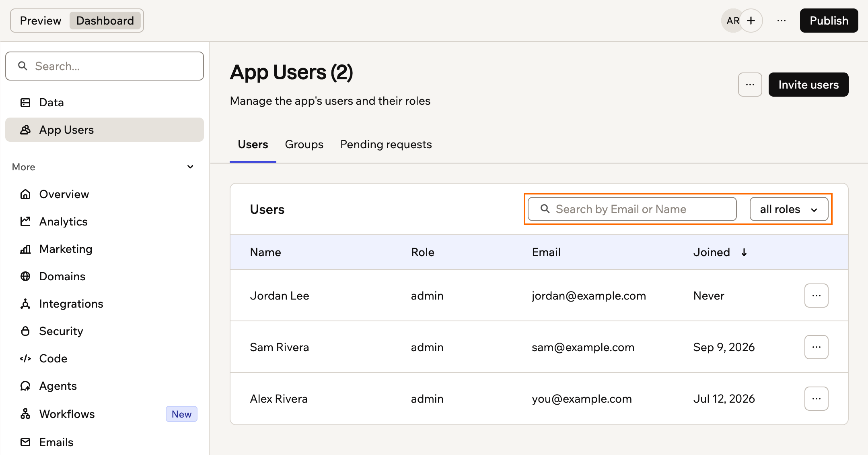Click the Jordan Lee name cell

[280, 296]
